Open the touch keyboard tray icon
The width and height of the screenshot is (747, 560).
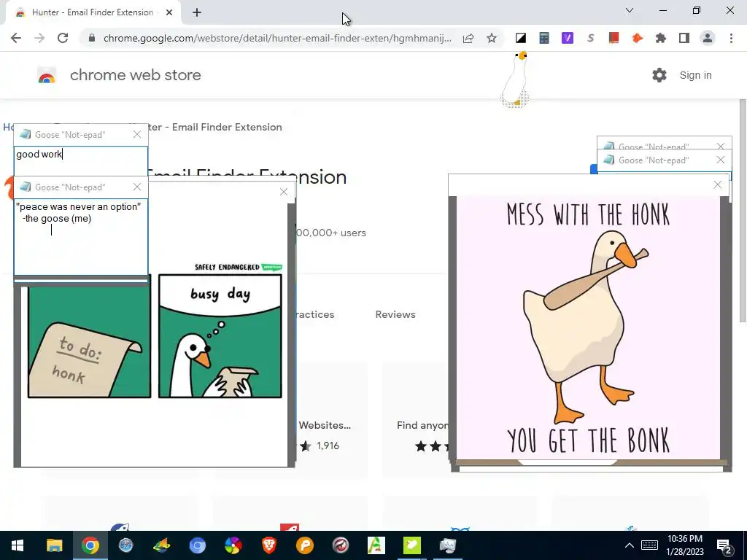click(649, 545)
